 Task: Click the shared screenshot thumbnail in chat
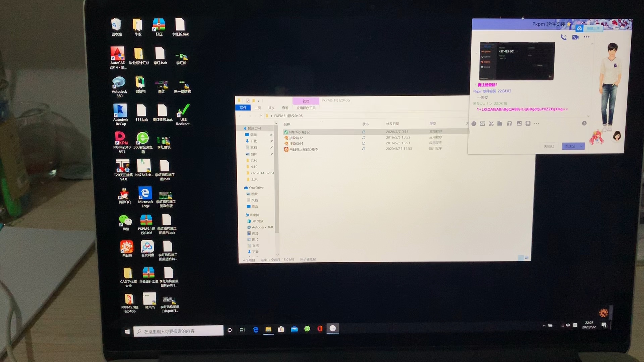click(517, 61)
